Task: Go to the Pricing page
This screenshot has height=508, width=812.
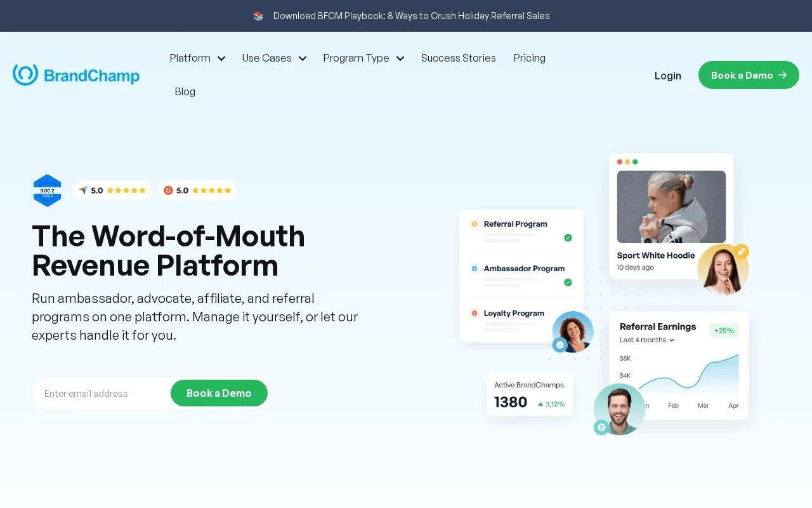Action: point(530,58)
